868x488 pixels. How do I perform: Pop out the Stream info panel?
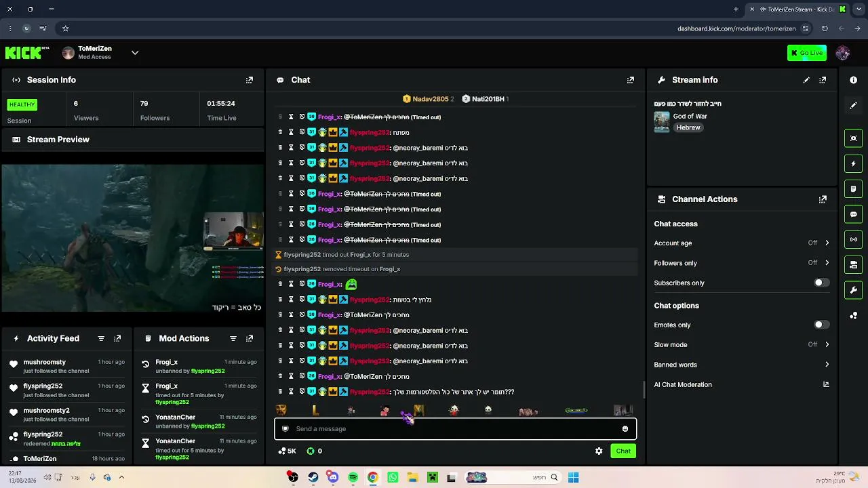pos(823,80)
